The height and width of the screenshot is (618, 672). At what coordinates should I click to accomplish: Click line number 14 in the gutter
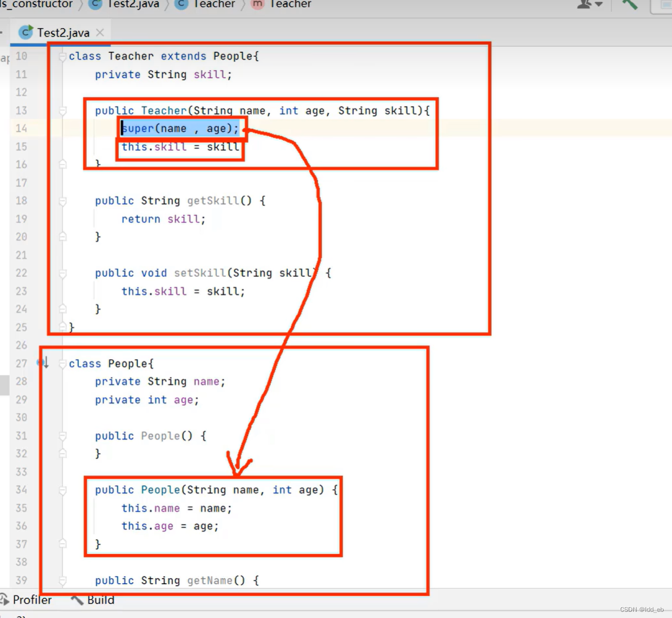click(21, 128)
